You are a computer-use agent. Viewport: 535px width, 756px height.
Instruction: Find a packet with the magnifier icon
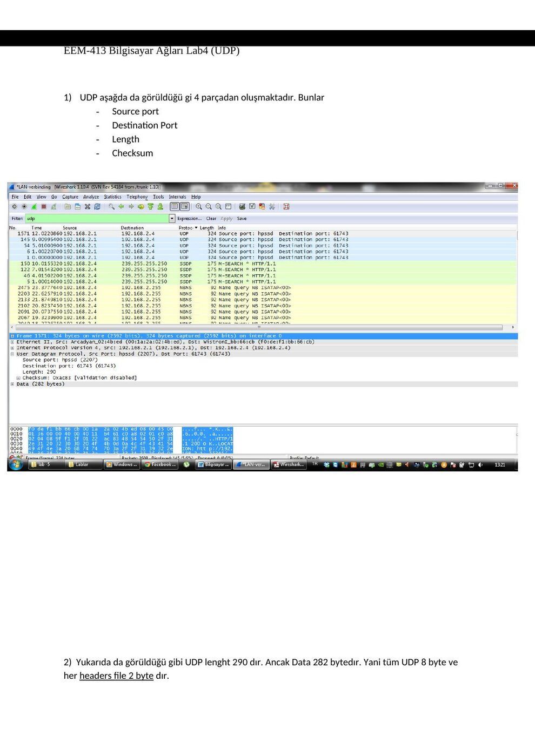coord(111,207)
